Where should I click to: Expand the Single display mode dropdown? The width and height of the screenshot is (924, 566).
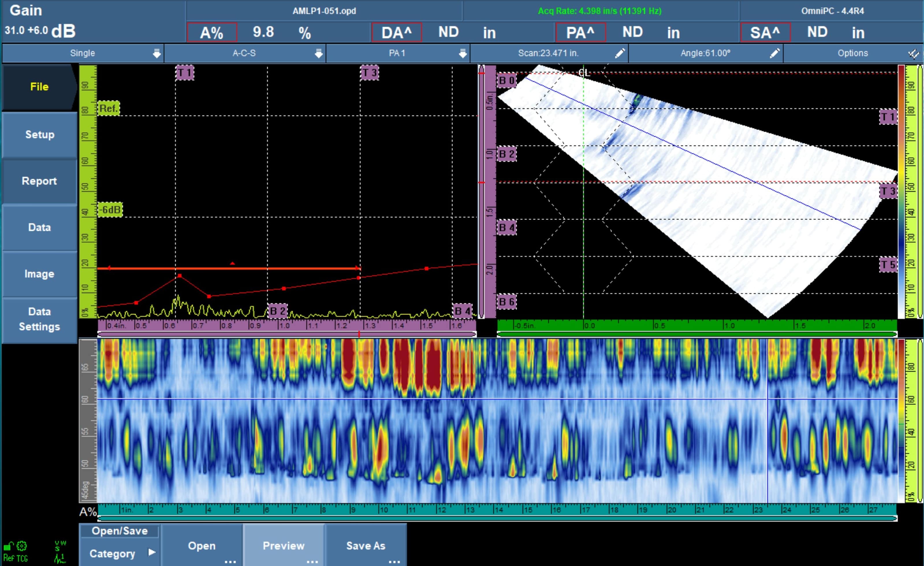157,54
